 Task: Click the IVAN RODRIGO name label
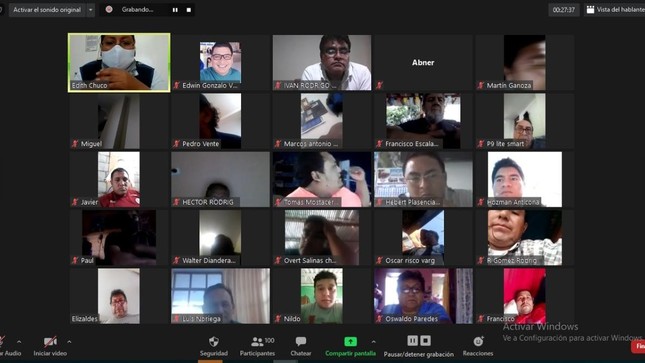(x=310, y=85)
